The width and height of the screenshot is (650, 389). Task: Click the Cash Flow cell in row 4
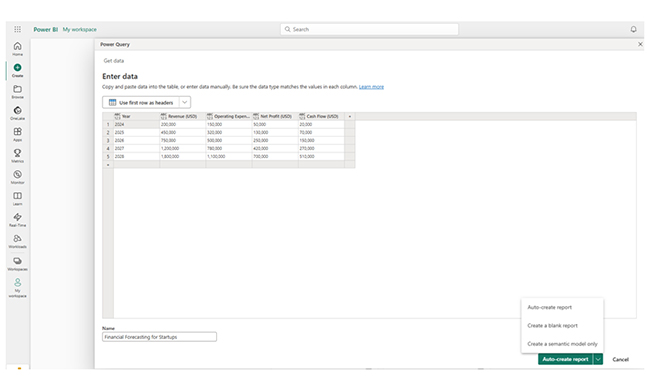(x=321, y=148)
